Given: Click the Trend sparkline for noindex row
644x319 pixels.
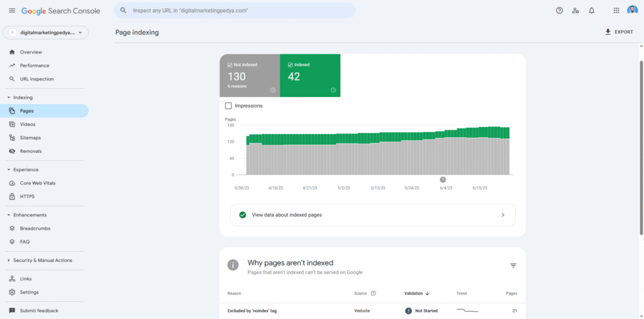Looking at the screenshot, I should (x=467, y=310).
